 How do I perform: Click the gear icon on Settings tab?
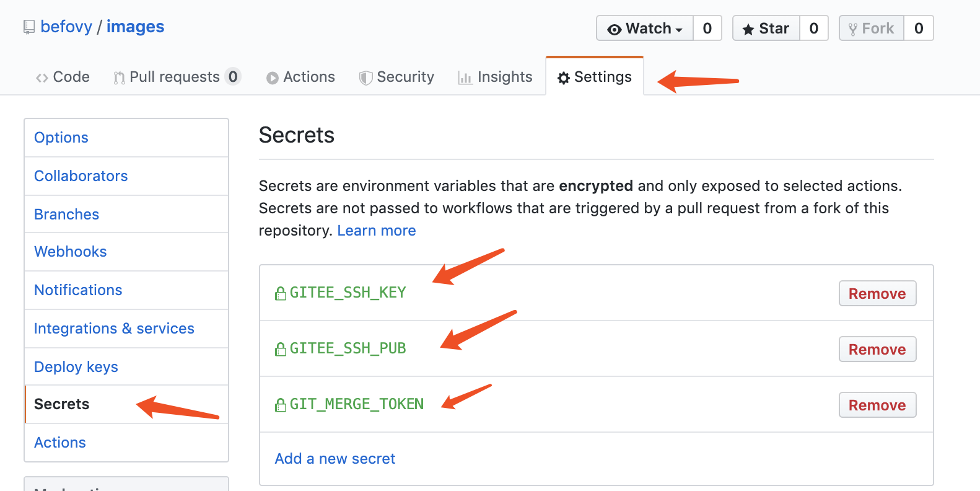click(564, 77)
